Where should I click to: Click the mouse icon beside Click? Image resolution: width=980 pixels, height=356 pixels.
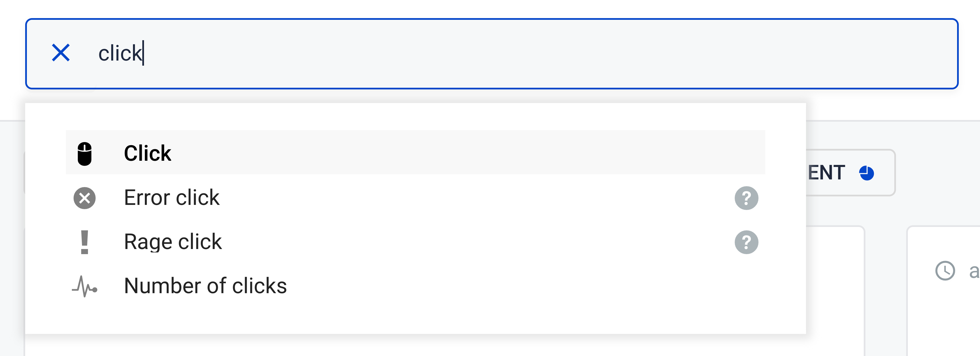pos(85,154)
